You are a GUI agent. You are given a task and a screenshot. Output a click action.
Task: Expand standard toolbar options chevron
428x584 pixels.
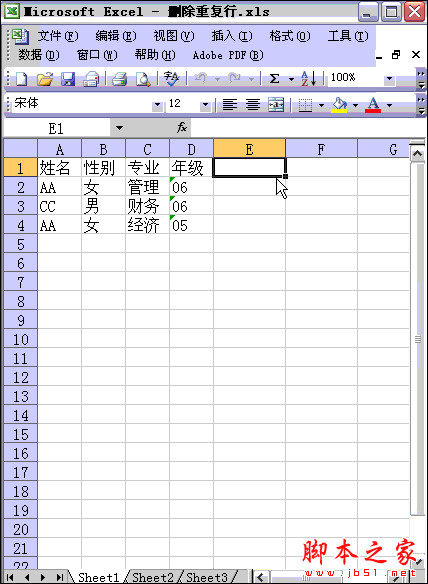point(421,79)
